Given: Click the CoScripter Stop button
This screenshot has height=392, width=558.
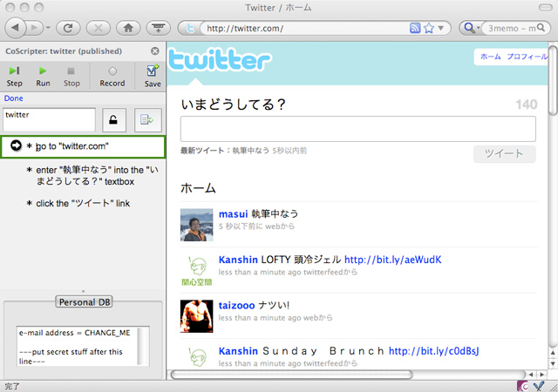Looking at the screenshot, I should (71, 77).
